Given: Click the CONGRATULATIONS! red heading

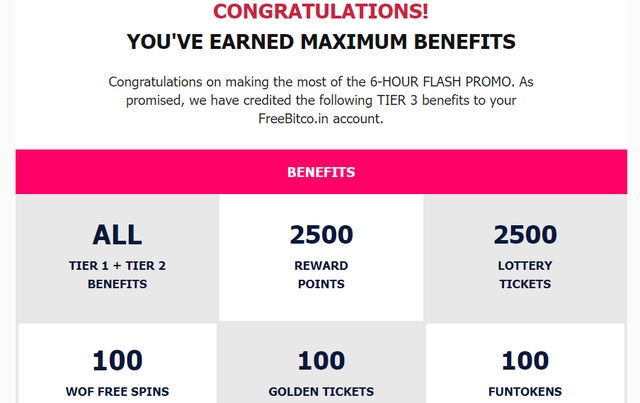Looking at the screenshot, I should click(321, 11).
